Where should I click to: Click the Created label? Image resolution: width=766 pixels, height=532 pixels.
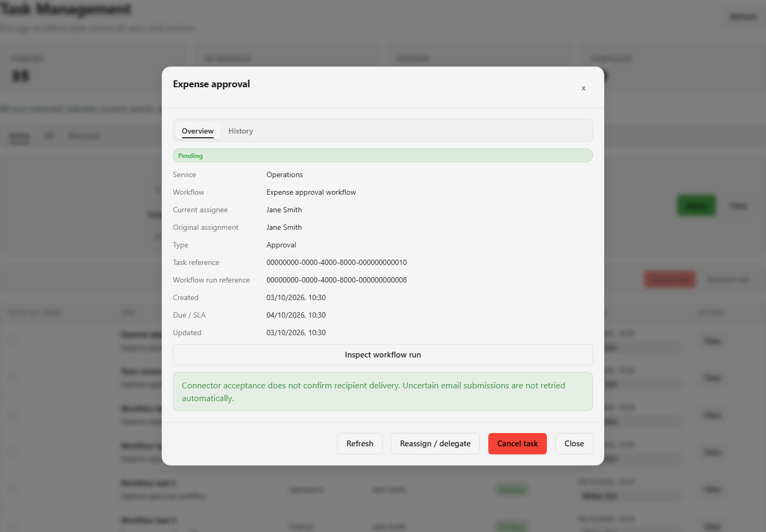pyautogui.click(x=186, y=297)
